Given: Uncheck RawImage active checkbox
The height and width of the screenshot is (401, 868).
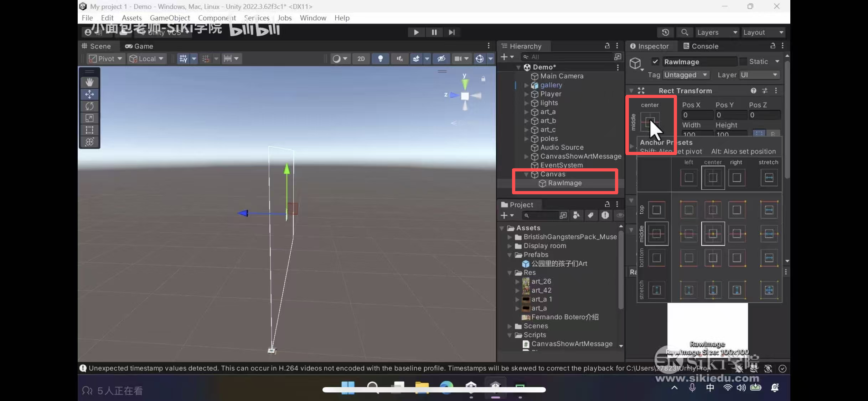Looking at the screenshot, I should tap(655, 61).
